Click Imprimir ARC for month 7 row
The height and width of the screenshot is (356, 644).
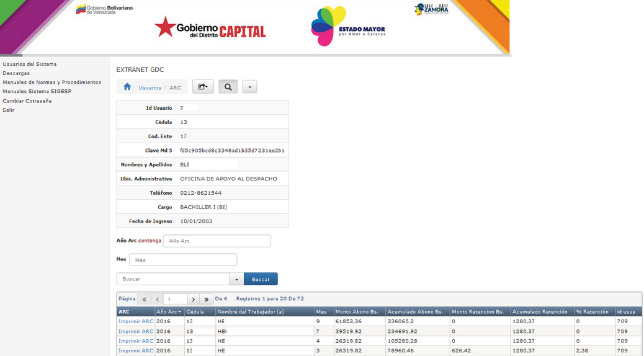point(136,331)
